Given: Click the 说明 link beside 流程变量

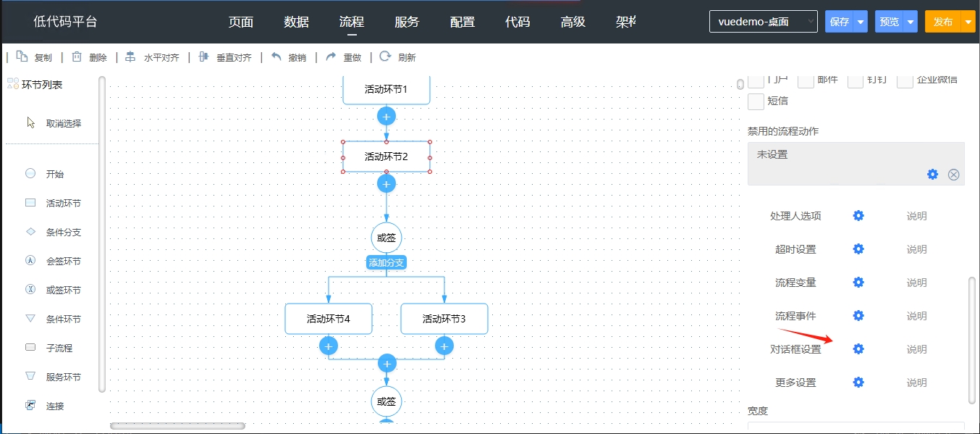Looking at the screenshot, I should [x=916, y=283].
